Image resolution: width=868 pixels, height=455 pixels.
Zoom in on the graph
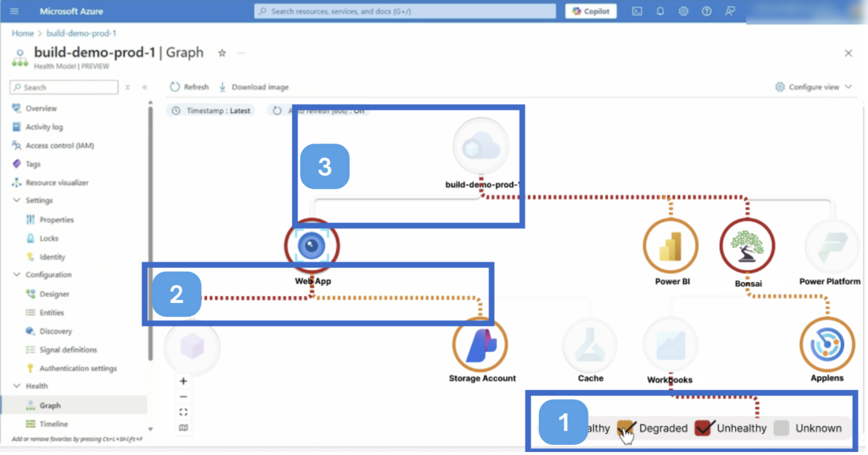click(183, 381)
